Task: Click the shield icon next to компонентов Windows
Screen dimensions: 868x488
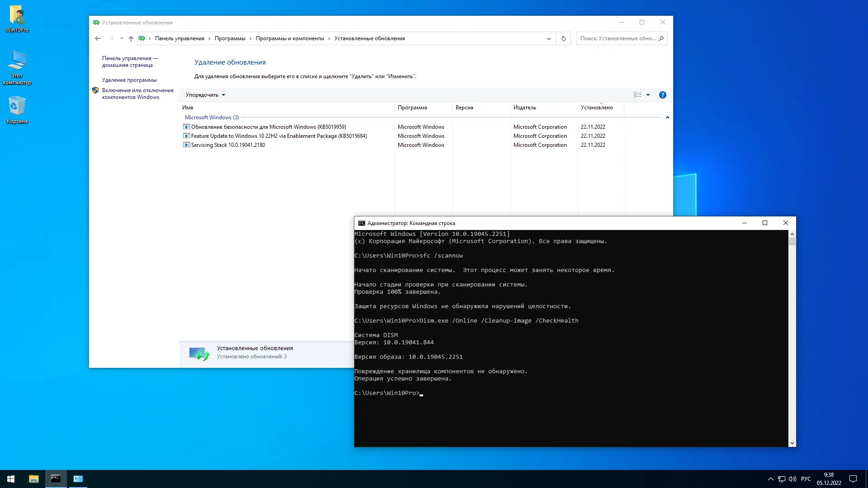Action: [95, 90]
